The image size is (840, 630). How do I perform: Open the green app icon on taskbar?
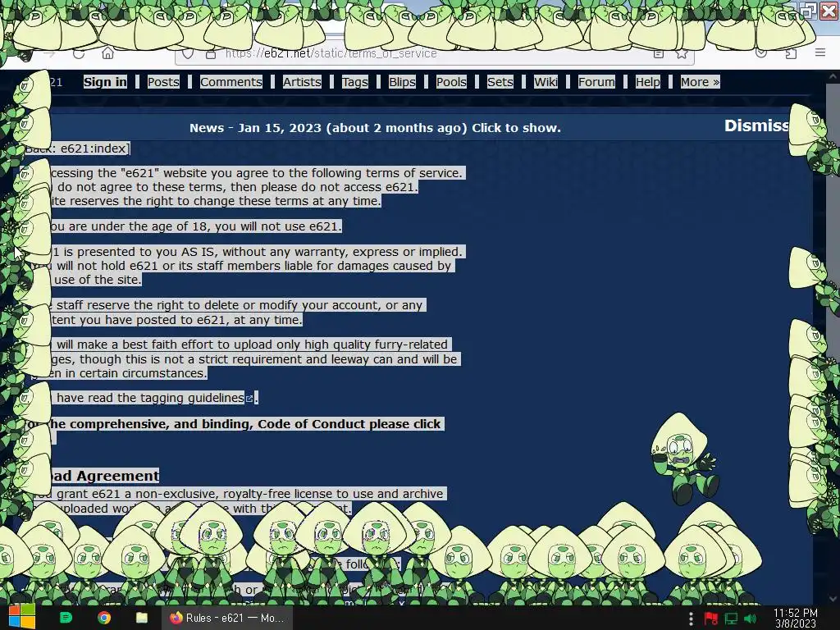pyautogui.click(x=66, y=618)
